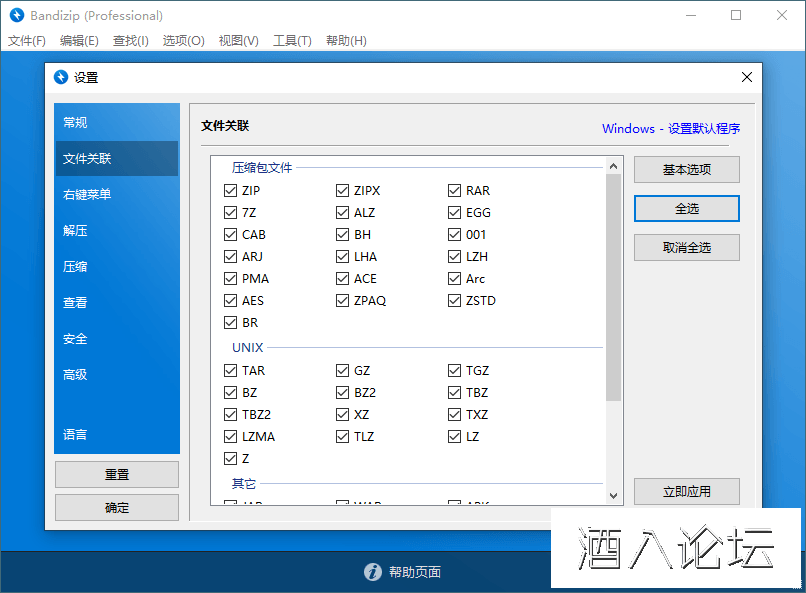806x593 pixels.
Task: Toggle the RAR checkbox
Action: point(455,191)
